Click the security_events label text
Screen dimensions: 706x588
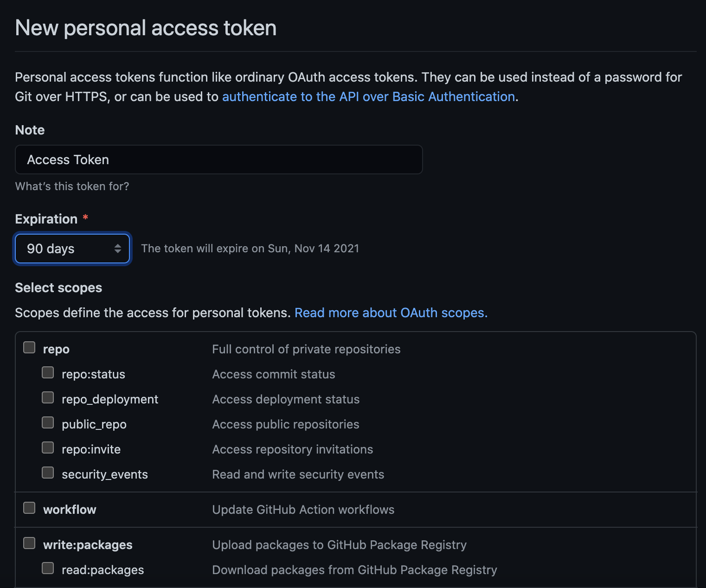(104, 474)
